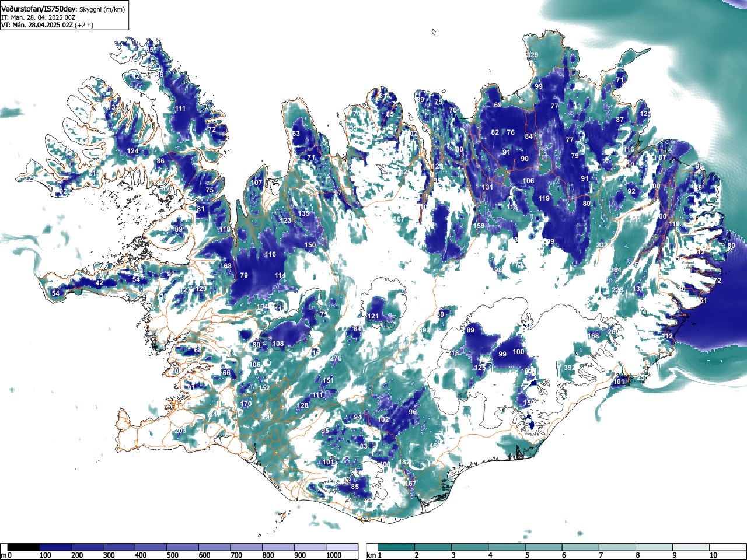This screenshot has height=560, width=747.
Task: Click the visibility value 182 on the map
Action: coord(404,462)
